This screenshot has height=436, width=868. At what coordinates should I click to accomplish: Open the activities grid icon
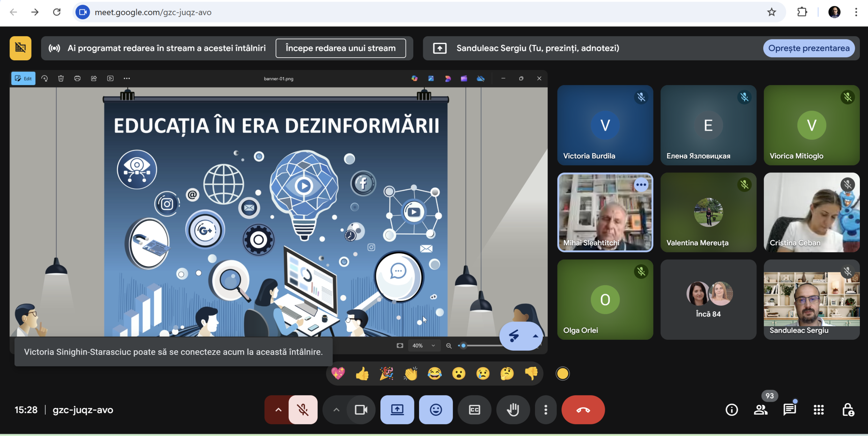818,410
